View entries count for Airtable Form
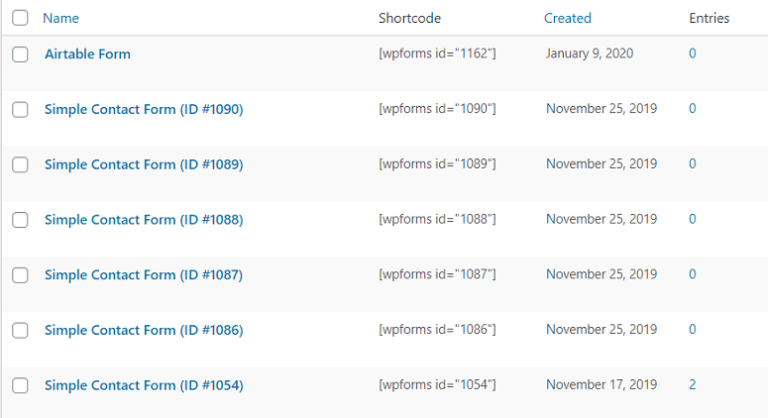768x418 pixels. [692, 53]
